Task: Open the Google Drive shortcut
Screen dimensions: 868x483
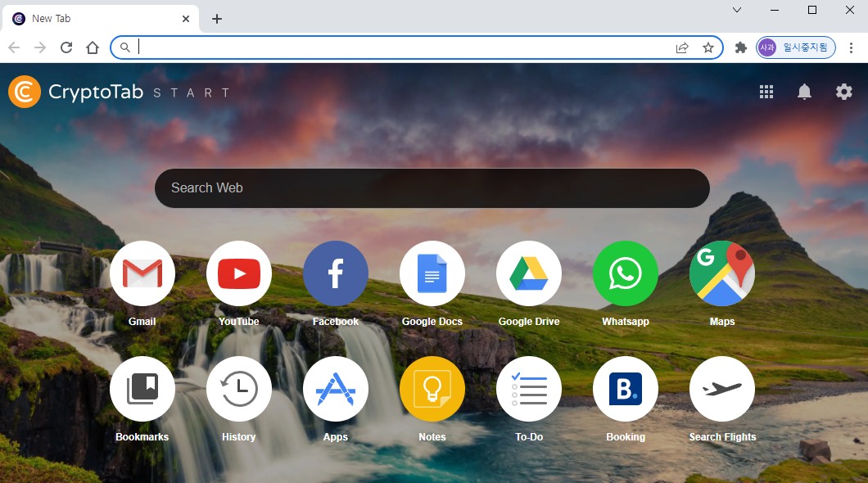Action: [529, 273]
